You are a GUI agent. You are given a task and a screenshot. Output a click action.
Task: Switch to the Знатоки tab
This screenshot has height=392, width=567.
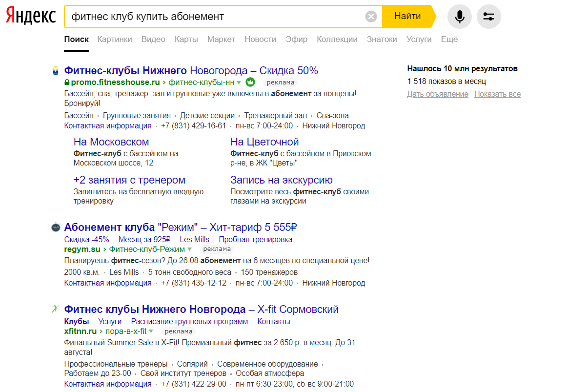point(382,40)
